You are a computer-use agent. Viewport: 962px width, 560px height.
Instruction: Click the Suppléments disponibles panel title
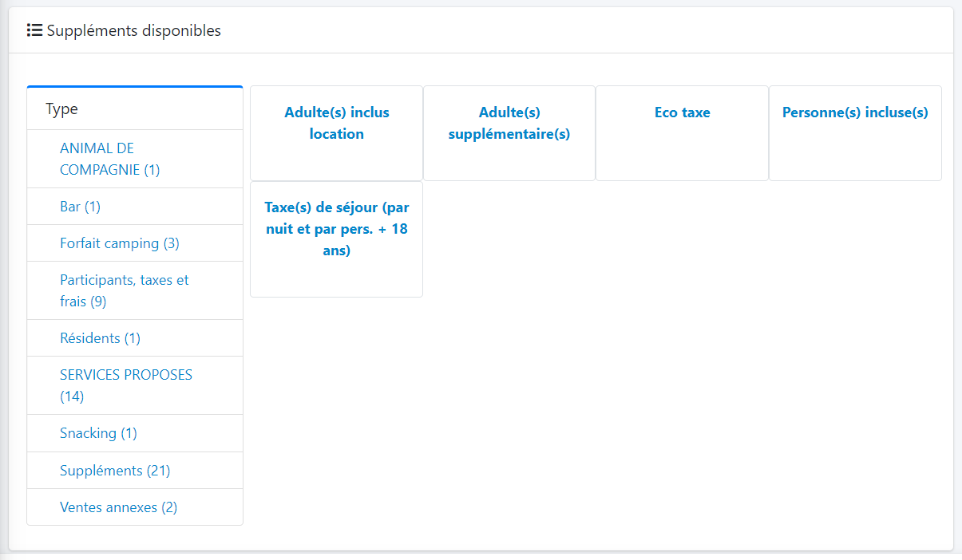[x=133, y=30]
